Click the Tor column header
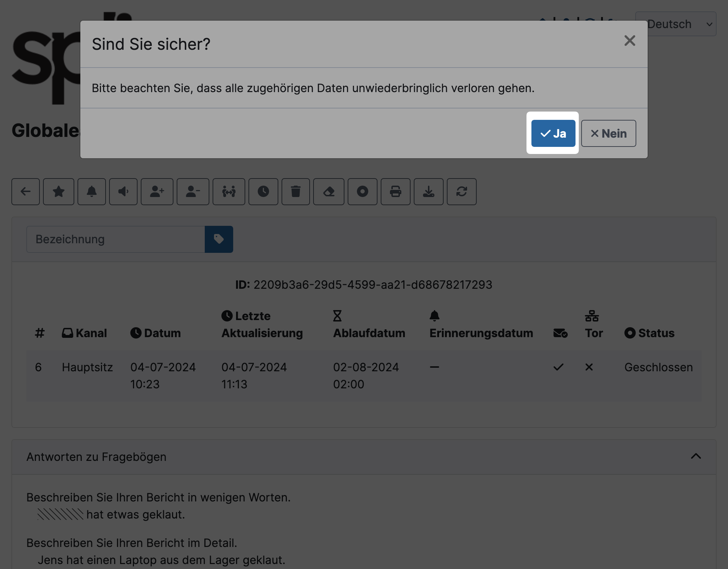Screen dimensions: 728x569 594,324
